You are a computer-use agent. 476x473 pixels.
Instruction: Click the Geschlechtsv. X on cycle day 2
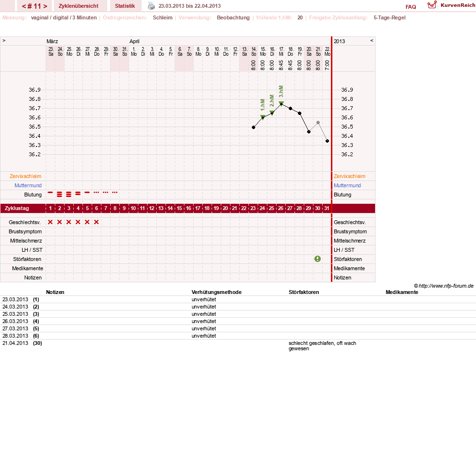click(x=60, y=222)
